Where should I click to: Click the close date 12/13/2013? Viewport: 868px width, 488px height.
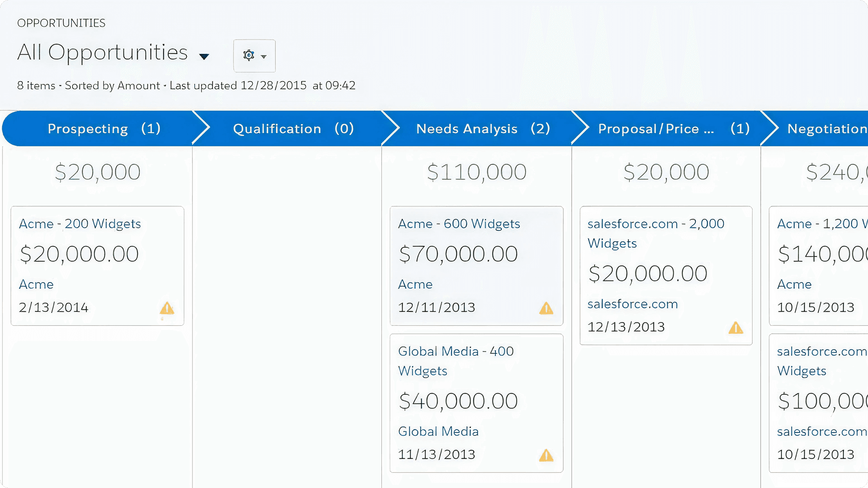coord(626,327)
